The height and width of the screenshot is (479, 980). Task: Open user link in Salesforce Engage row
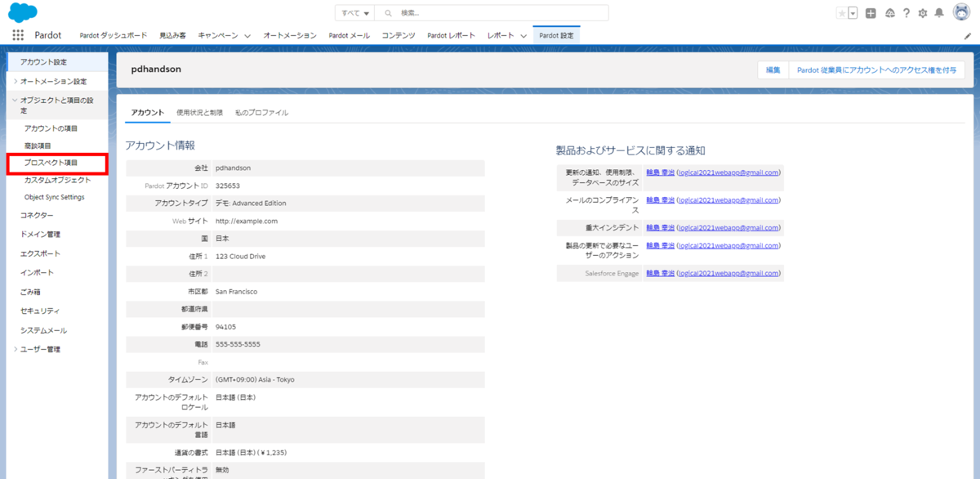(x=660, y=274)
